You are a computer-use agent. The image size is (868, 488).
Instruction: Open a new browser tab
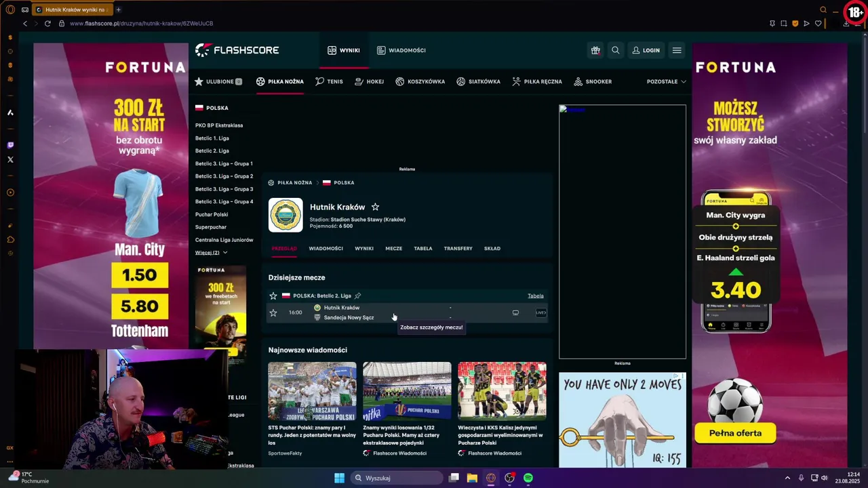pos(118,9)
